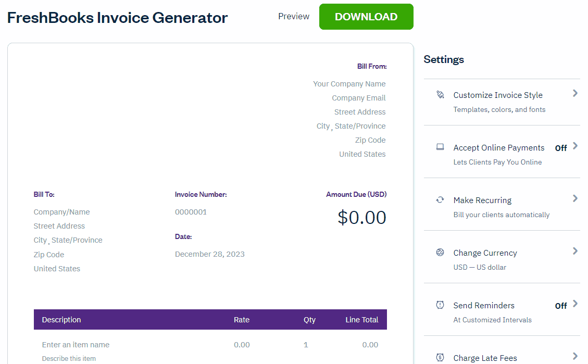This screenshot has width=588, height=364.
Task: Click Bill From Street Address field
Action: pos(360,112)
